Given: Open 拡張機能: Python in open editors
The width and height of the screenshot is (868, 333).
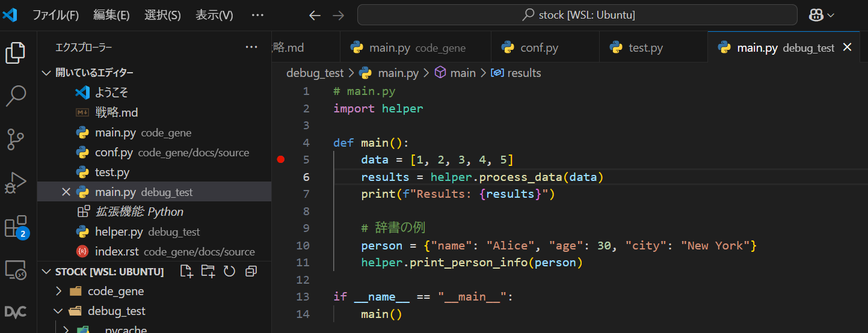Looking at the screenshot, I should click(154, 212).
